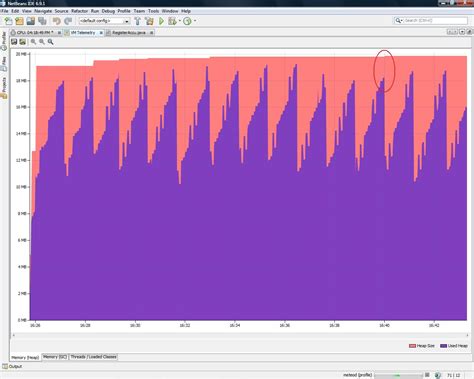Image resolution: width=474 pixels, height=379 pixels.
Task: Close the VM Telemetry tab
Action: pos(101,33)
